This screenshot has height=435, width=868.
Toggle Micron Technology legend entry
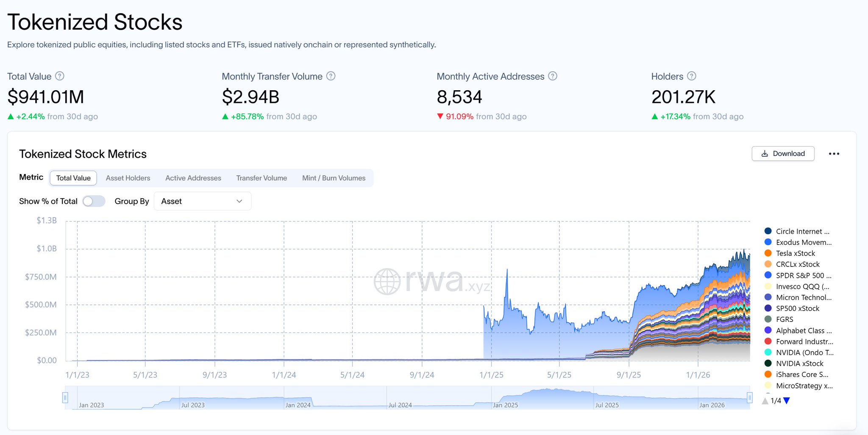(x=798, y=297)
